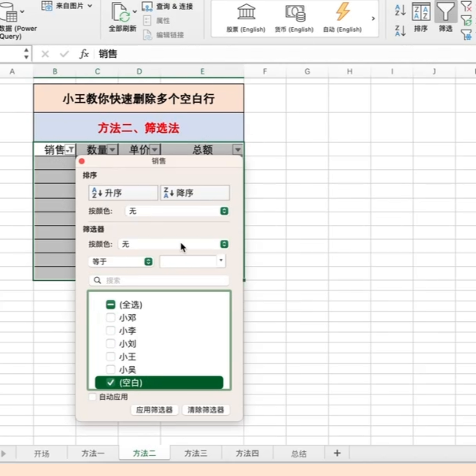Viewport: 476px width, 476px height.
Task: Click the Name Box stepper arrows
Action: (26, 53)
